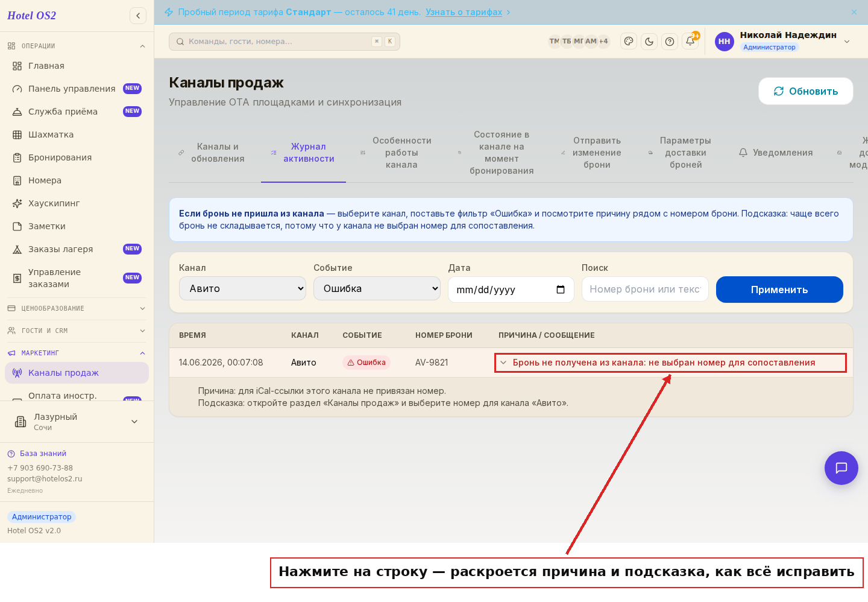Click the Хаускипинг sparkle icon
This screenshot has width=868, height=602.
tap(17, 203)
